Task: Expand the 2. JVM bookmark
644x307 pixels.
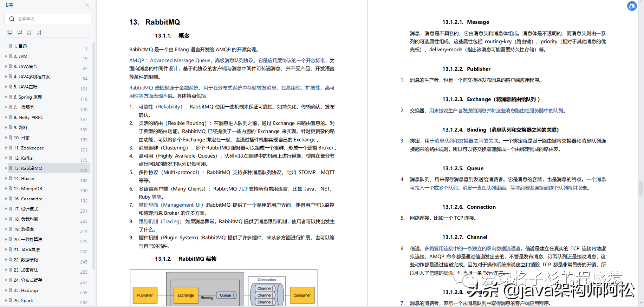Action: click(6, 56)
